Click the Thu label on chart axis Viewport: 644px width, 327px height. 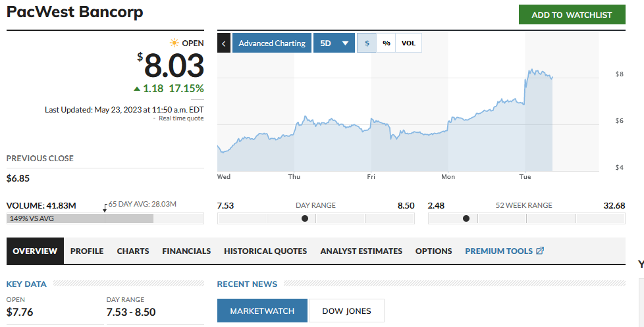click(x=294, y=177)
